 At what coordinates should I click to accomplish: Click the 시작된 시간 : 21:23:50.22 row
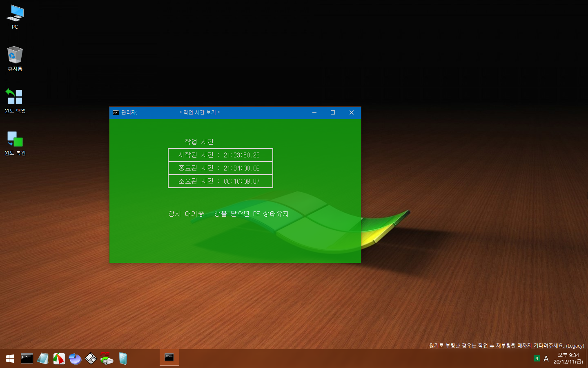point(220,155)
